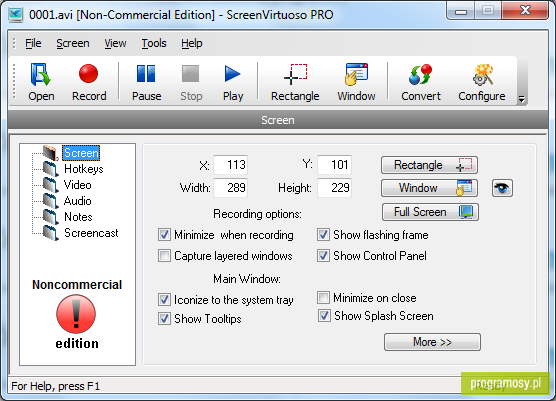This screenshot has height=401, width=556.
Task: Click the Window button in the panel
Action: point(429,188)
